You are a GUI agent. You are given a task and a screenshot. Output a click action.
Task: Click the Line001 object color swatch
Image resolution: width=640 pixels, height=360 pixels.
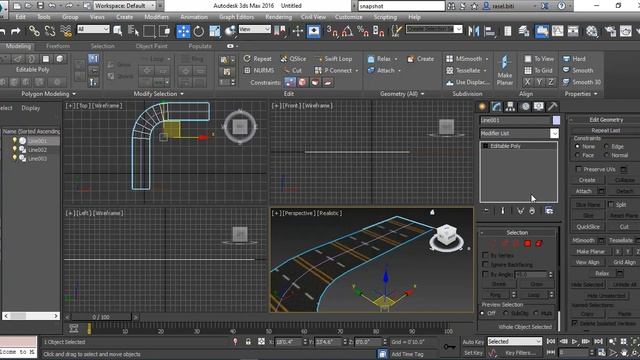coord(556,120)
